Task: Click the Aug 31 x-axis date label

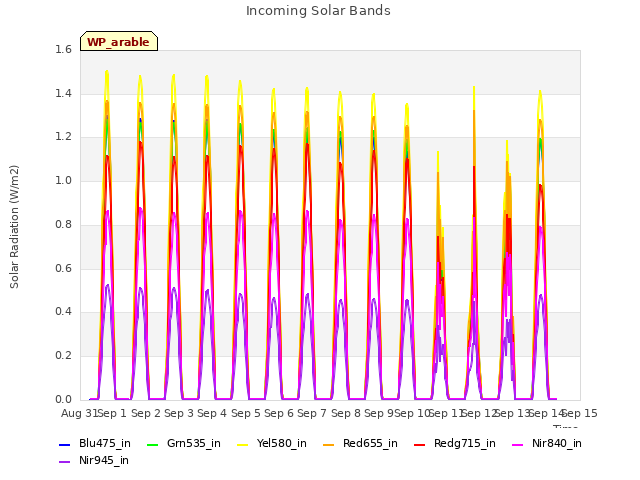Action: pyautogui.click(x=79, y=413)
